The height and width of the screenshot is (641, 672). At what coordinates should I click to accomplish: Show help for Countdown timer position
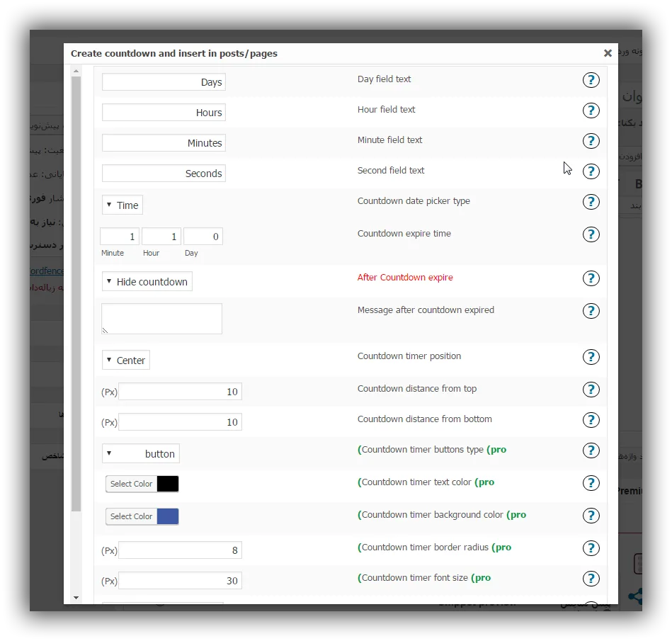click(x=591, y=357)
